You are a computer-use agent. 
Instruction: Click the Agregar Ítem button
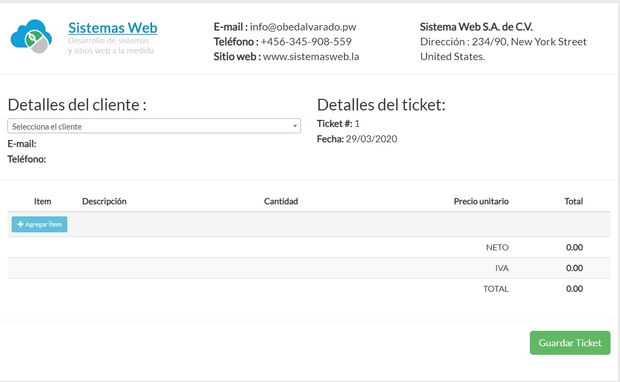pyautogui.click(x=39, y=224)
